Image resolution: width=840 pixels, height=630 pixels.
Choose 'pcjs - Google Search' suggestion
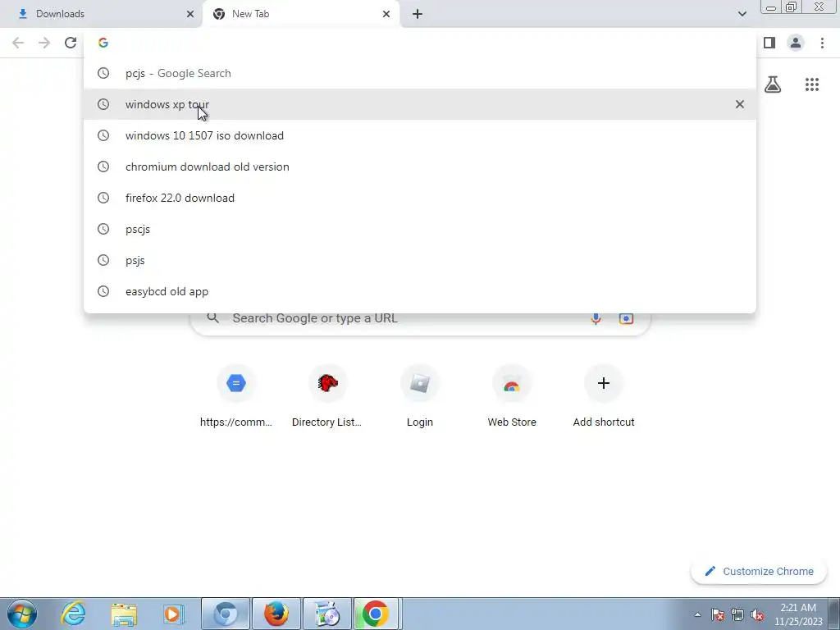tap(420, 73)
